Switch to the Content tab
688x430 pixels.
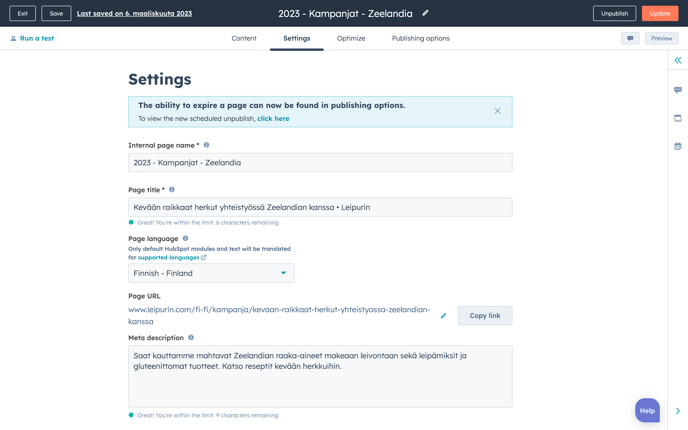coord(244,38)
